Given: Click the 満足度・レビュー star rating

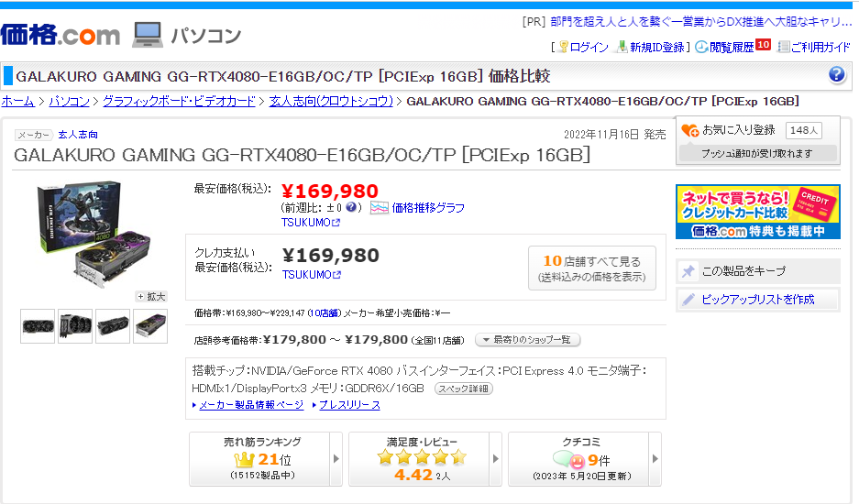Looking at the screenshot, I should (x=422, y=457).
